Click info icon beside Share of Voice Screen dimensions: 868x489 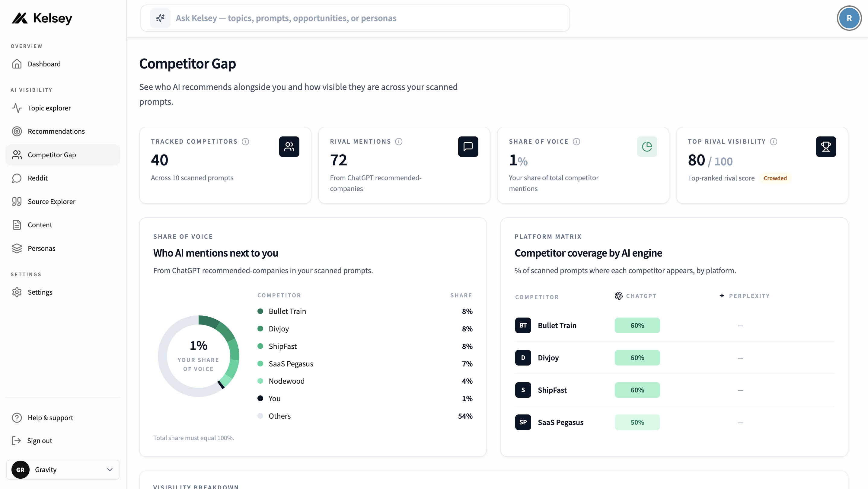(x=576, y=142)
